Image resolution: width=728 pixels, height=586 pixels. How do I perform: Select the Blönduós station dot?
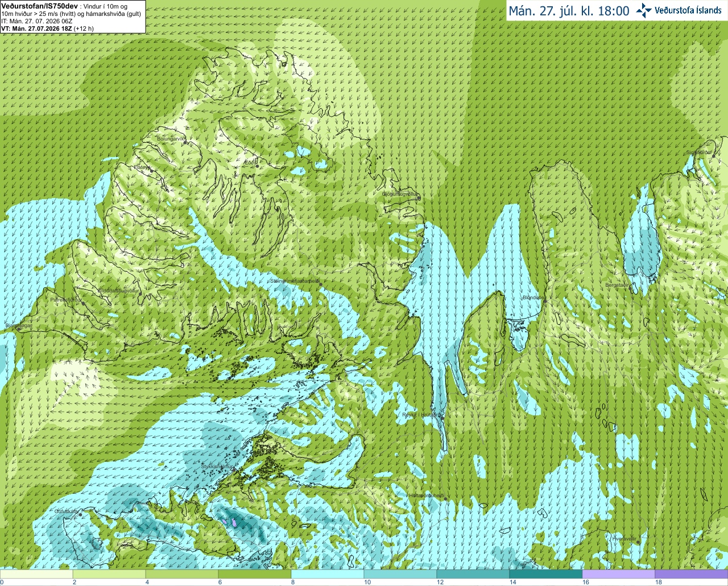pyautogui.click(x=544, y=302)
